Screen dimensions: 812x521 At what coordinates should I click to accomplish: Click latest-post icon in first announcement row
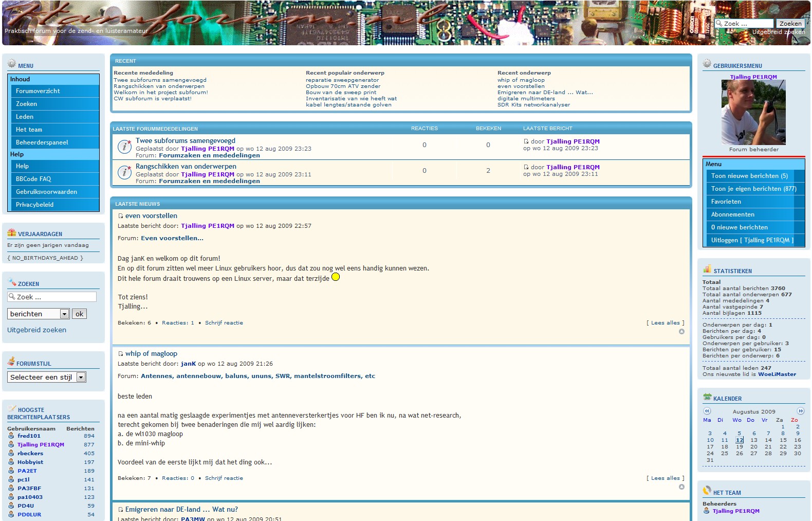click(526, 141)
